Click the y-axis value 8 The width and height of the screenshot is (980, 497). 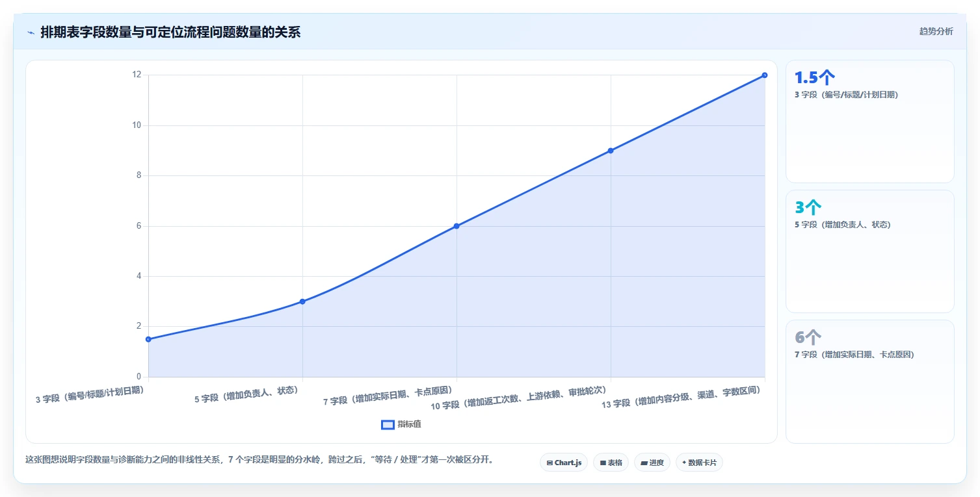139,175
